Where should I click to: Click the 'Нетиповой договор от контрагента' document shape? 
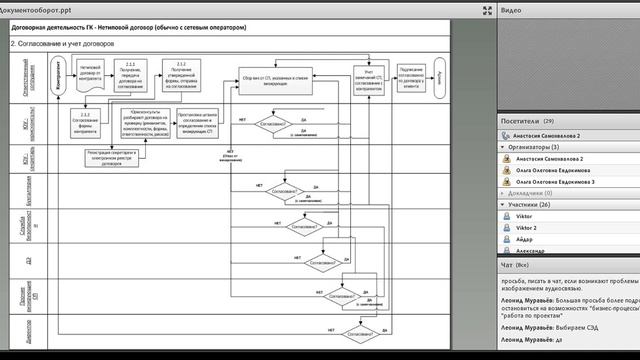click(90, 75)
